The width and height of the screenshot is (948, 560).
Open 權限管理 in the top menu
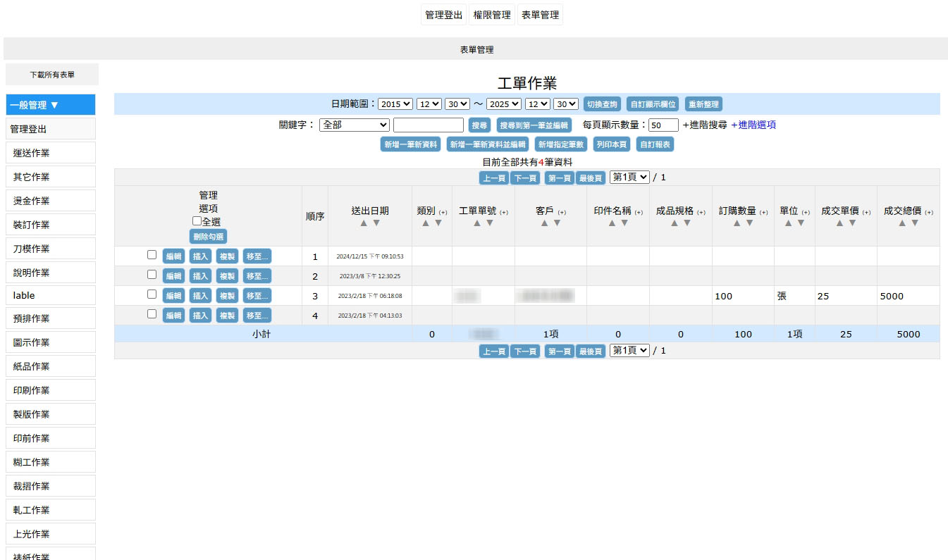(x=492, y=15)
